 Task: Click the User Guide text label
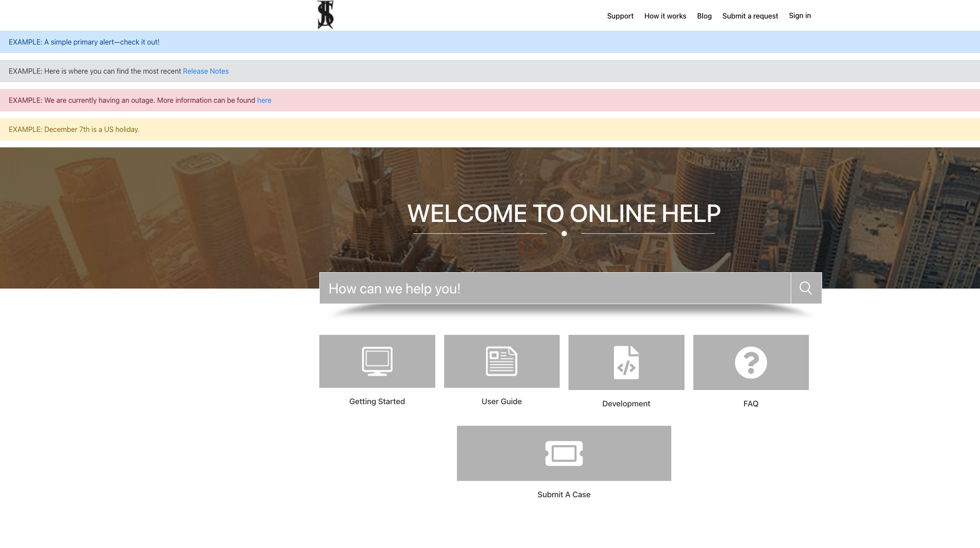coord(501,402)
